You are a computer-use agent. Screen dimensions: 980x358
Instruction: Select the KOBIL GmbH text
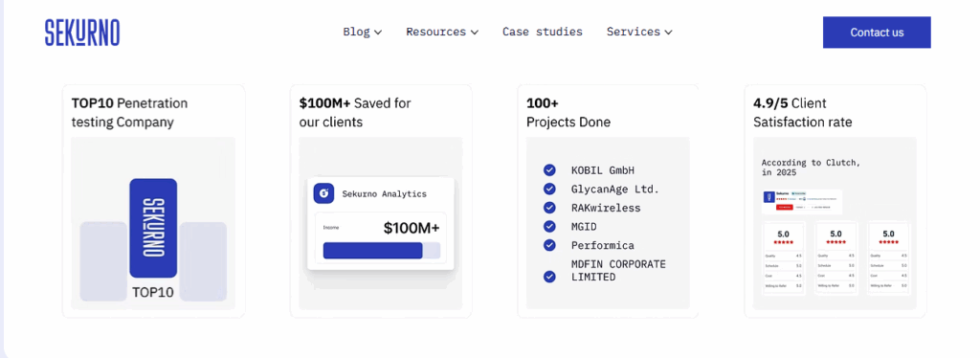[603, 170]
